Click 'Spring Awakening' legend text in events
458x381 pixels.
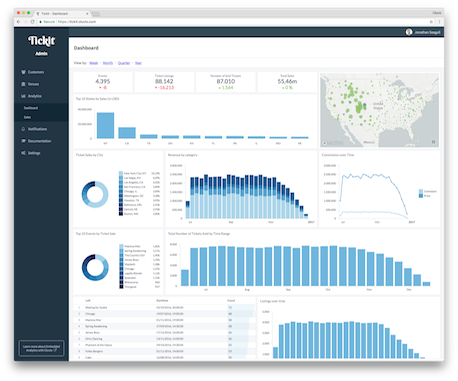135,251
